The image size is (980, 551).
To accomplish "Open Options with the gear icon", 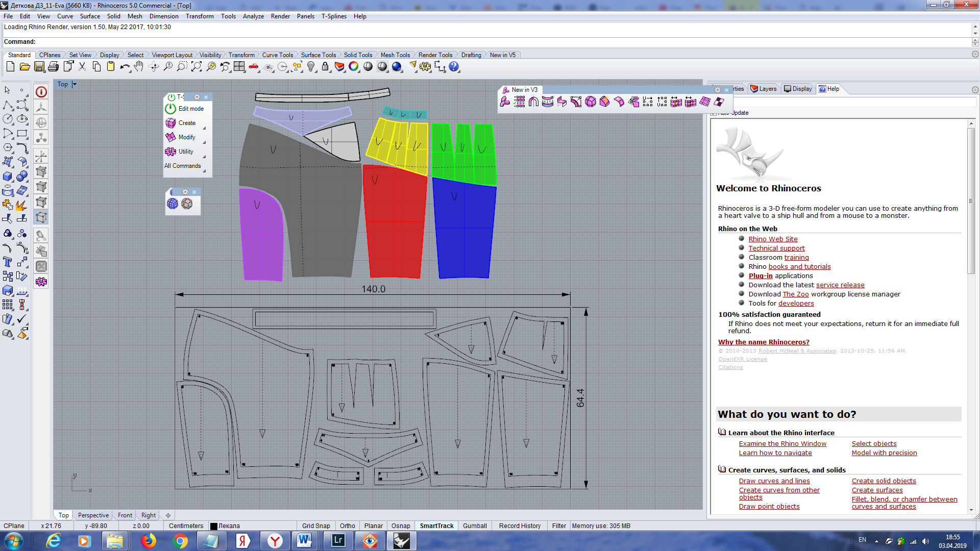I will point(425,67).
